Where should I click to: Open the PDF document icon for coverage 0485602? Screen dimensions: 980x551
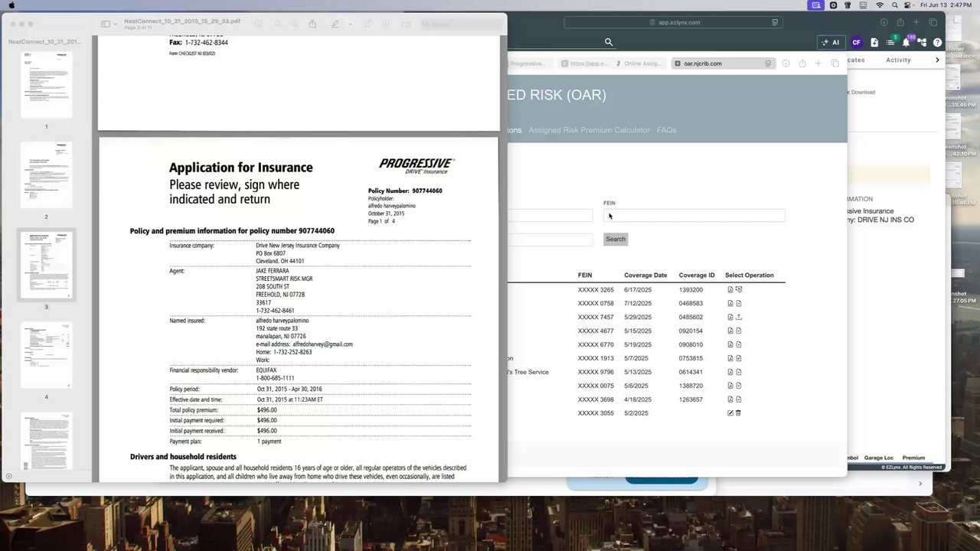click(730, 318)
